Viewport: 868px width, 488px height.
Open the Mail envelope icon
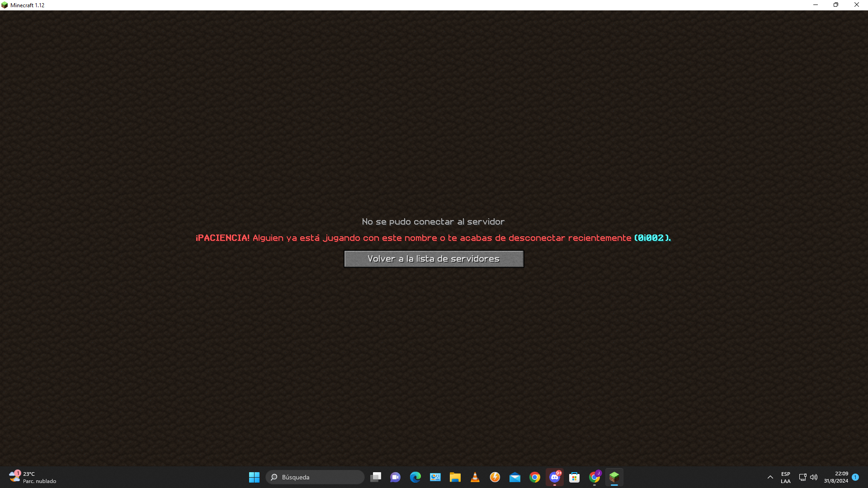[514, 477]
